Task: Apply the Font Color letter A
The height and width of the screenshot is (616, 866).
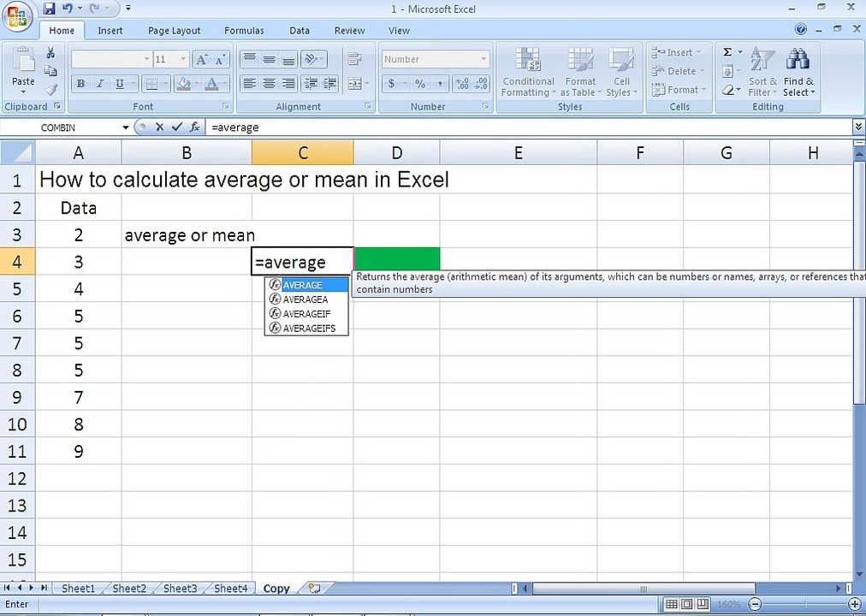Action: click(x=211, y=84)
